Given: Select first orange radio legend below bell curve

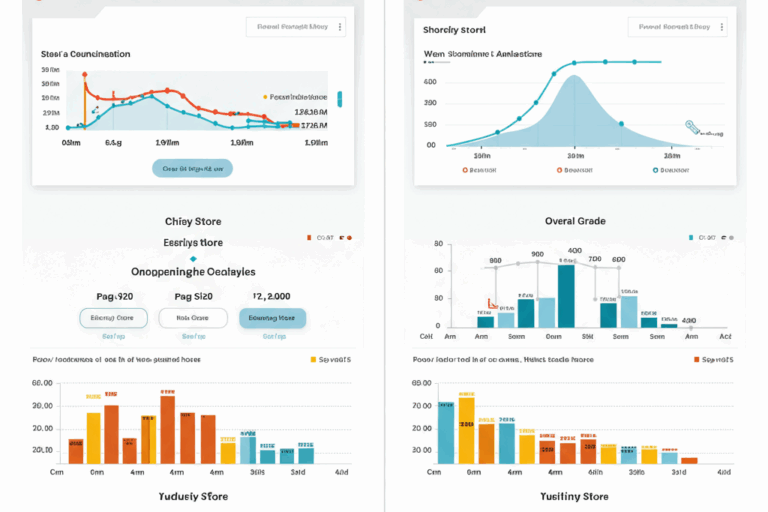Looking at the screenshot, I should coord(465,171).
